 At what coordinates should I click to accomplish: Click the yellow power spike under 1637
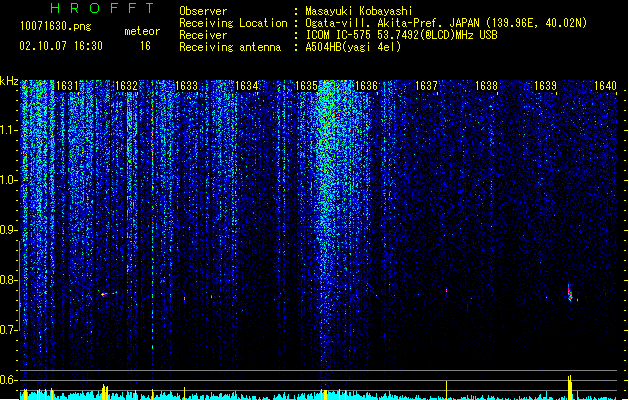click(446, 390)
